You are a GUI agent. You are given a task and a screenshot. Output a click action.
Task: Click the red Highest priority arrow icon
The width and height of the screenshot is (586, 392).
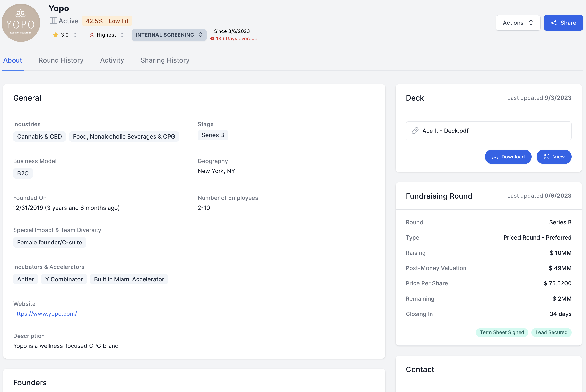click(x=92, y=35)
